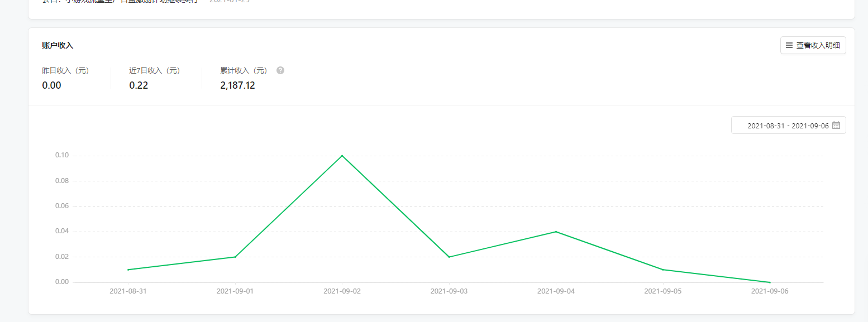Select the final data point at 2021-09-06
This screenshot has width=868, height=322.
(x=770, y=282)
